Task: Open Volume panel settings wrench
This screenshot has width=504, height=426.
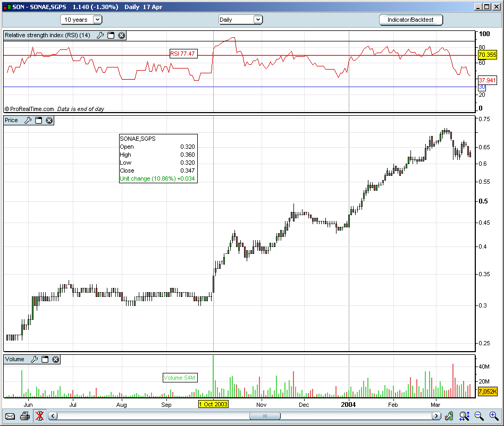Action: (35, 359)
